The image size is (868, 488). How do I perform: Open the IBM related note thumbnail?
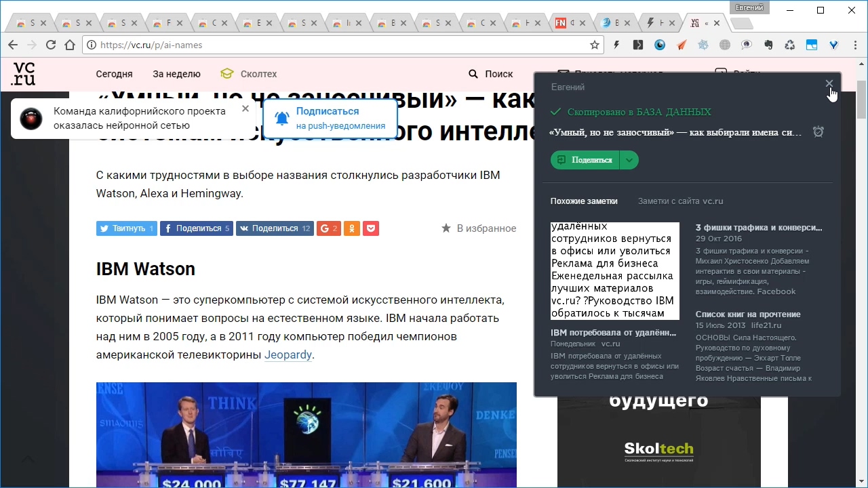click(615, 271)
